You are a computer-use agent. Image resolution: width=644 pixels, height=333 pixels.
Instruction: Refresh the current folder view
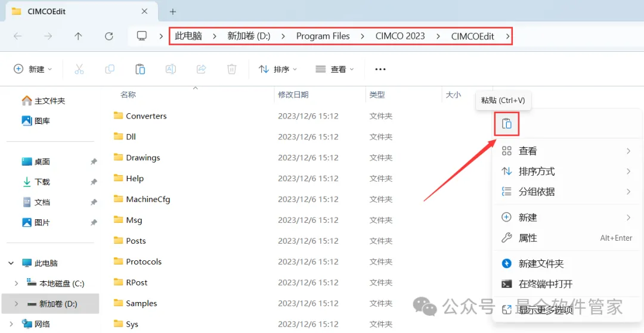coord(109,36)
